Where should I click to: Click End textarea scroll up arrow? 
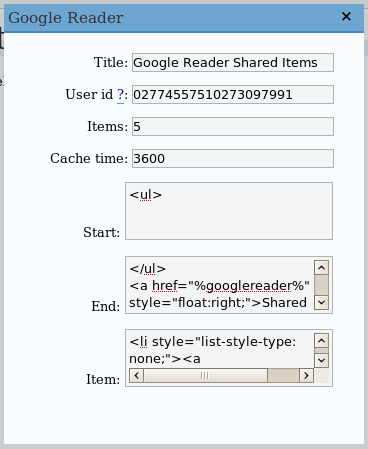click(321, 268)
